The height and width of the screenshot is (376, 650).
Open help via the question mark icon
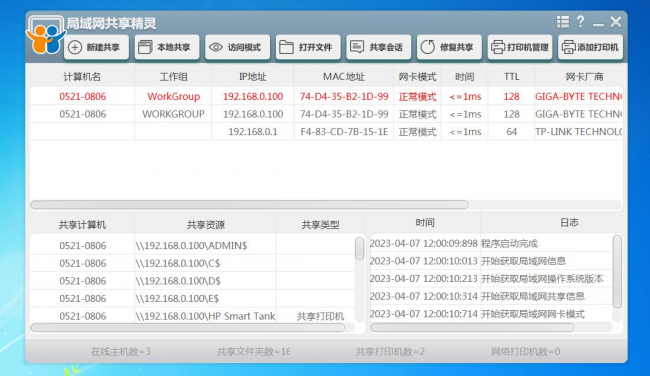(x=580, y=22)
